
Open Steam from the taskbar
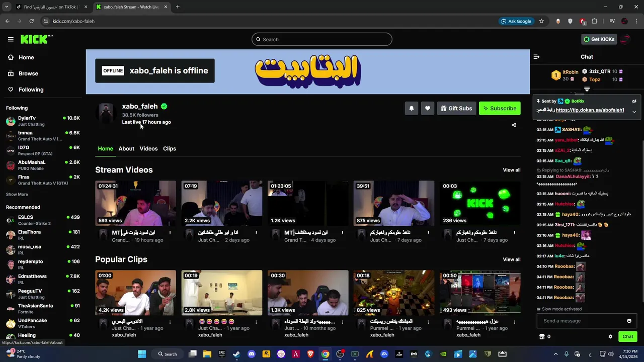pos(236,354)
